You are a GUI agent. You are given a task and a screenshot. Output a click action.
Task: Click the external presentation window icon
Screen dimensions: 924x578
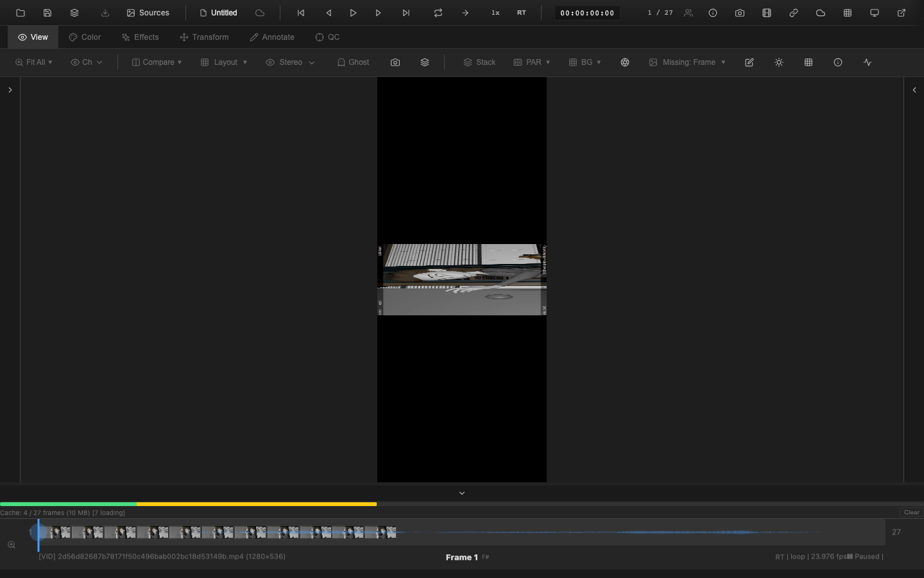pyautogui.click(x=902, y=13)
